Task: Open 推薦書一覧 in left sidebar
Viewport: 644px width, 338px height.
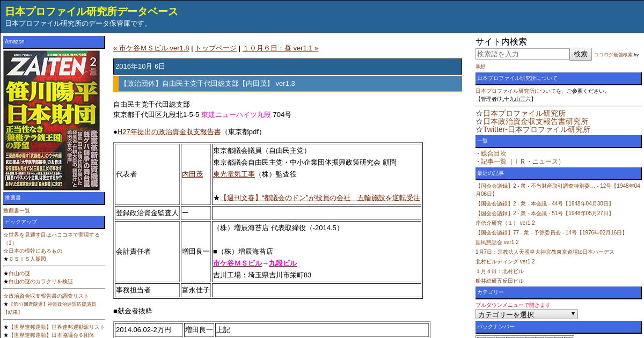Action: pos(17,210)
